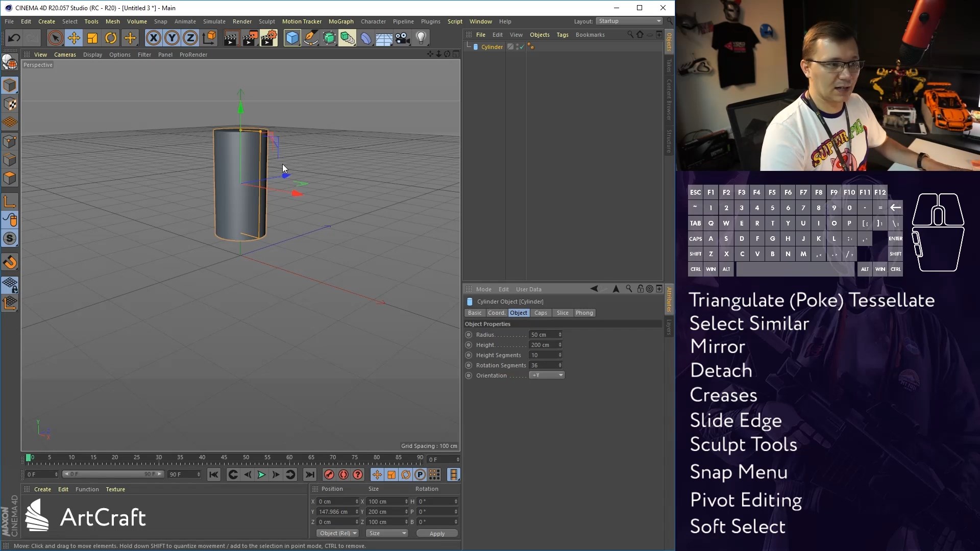Select the Move tool in top toolbar
This screenshot has height=551, width=980.
click(74, 38)
